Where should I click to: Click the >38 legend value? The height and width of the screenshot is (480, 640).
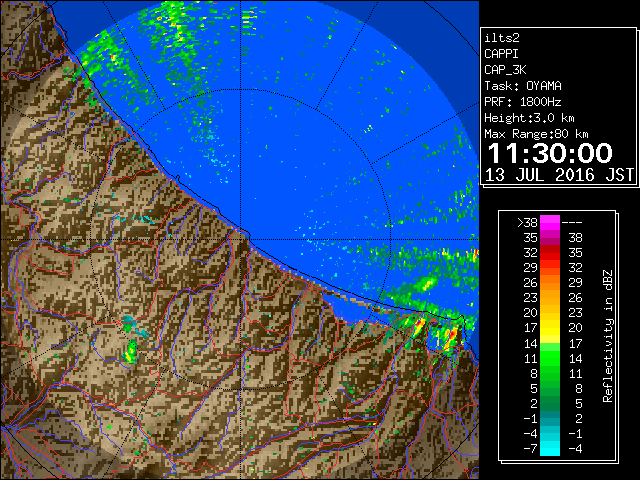pyautogui.click(x=527, y=223)
